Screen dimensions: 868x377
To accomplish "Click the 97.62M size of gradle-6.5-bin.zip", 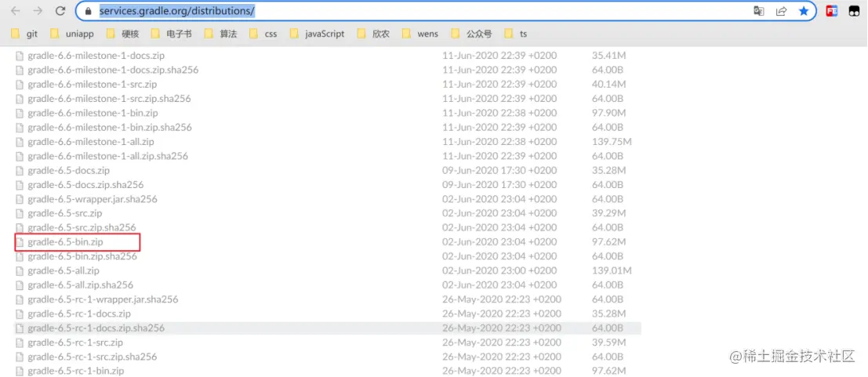I will tap(609, 242).
